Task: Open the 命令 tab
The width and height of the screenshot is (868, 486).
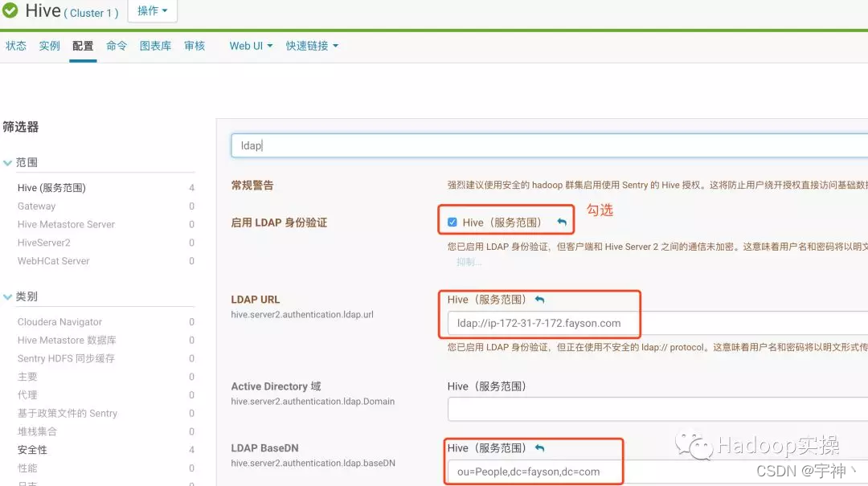Action: pyautogui.click(x=117, y=46)
